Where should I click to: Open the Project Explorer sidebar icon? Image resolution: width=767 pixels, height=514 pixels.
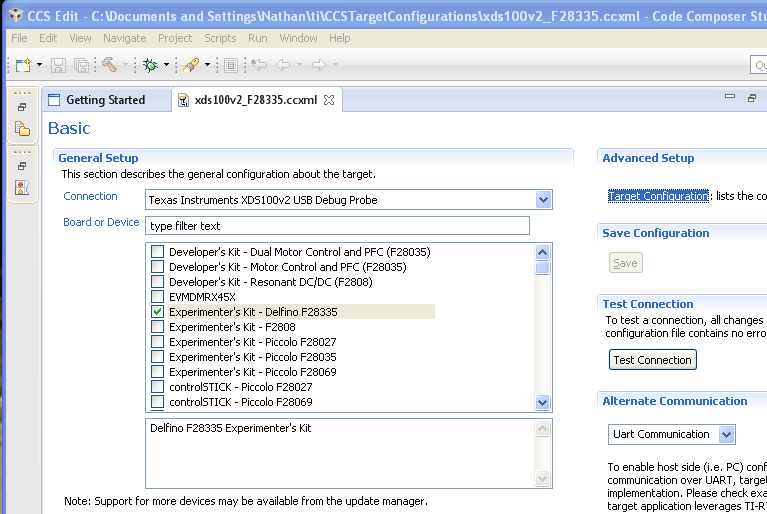pos(22,129)
